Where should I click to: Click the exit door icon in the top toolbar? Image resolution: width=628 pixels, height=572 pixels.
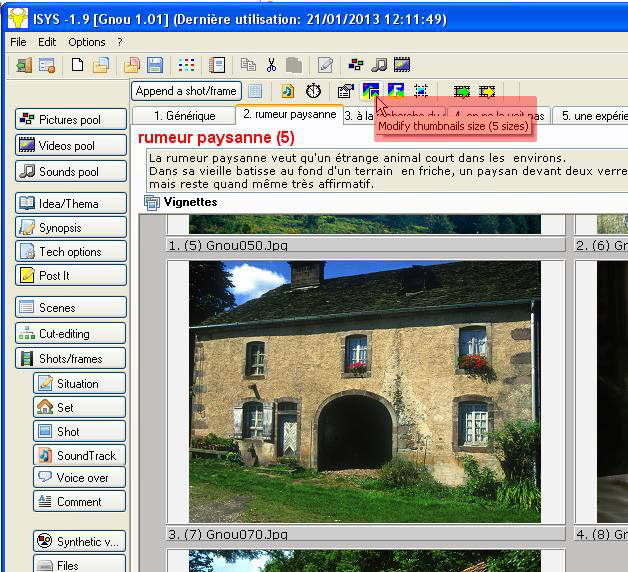24,65
